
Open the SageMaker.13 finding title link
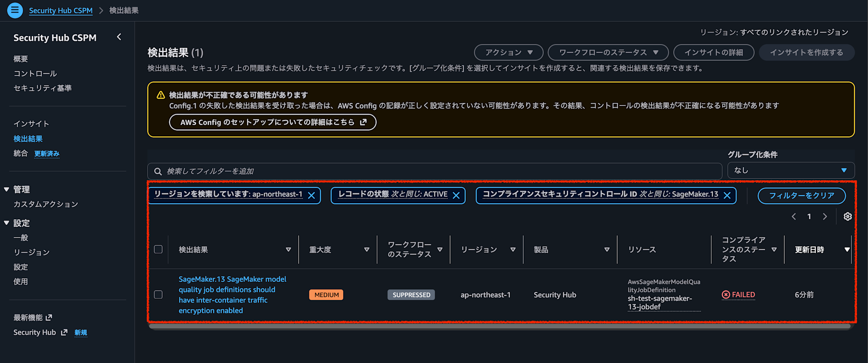pos(233,295)
